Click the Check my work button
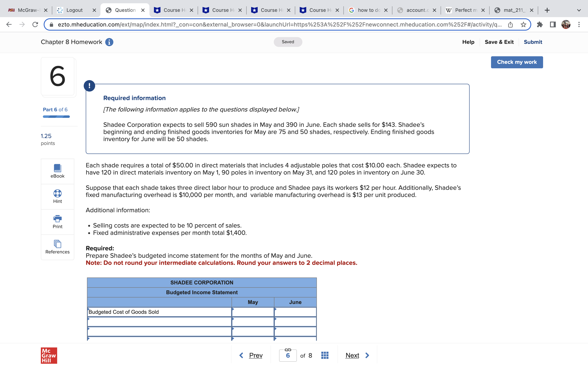 click(517, 62)
